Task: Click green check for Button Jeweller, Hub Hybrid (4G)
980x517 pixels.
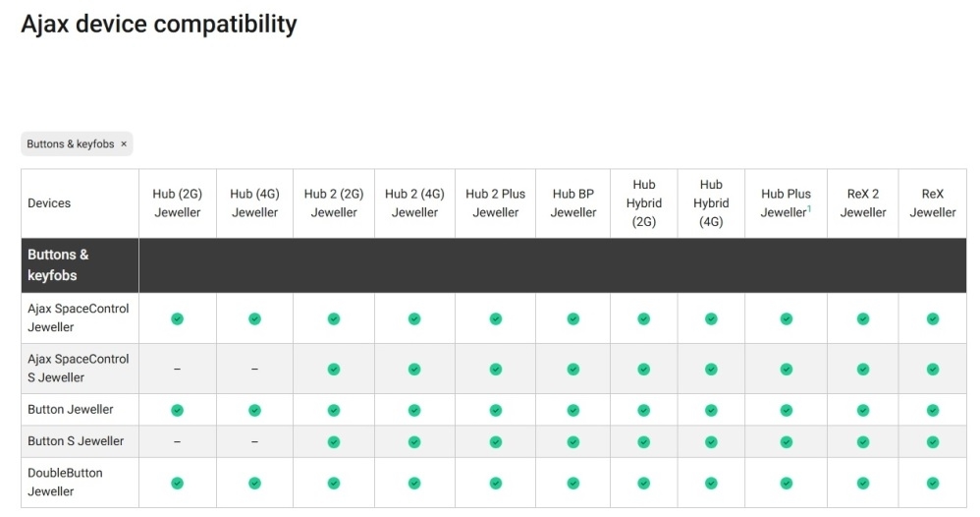Action: point(711,410)
